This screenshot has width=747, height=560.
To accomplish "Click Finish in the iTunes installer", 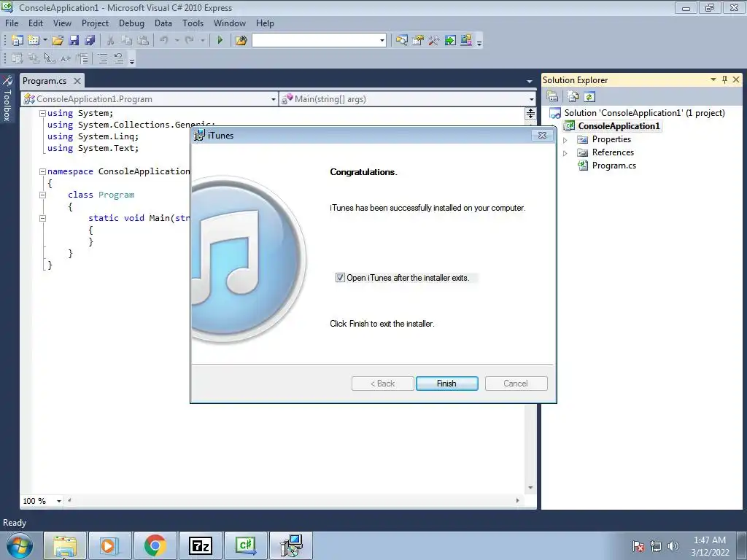I will tap(447, 384).
